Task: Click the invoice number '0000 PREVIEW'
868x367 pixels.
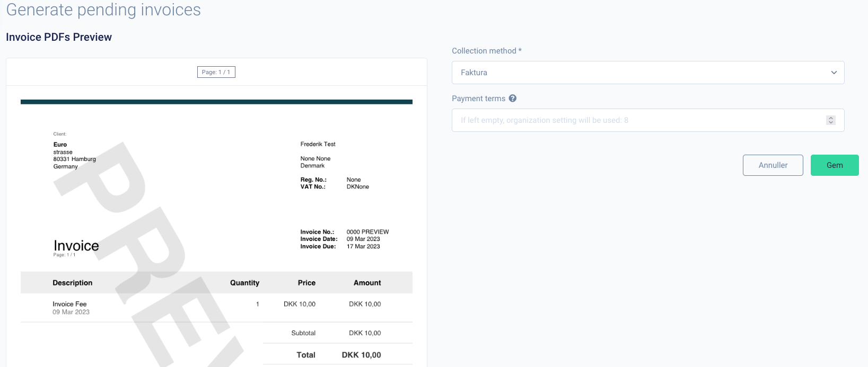Action: click(x=367, y=232)
